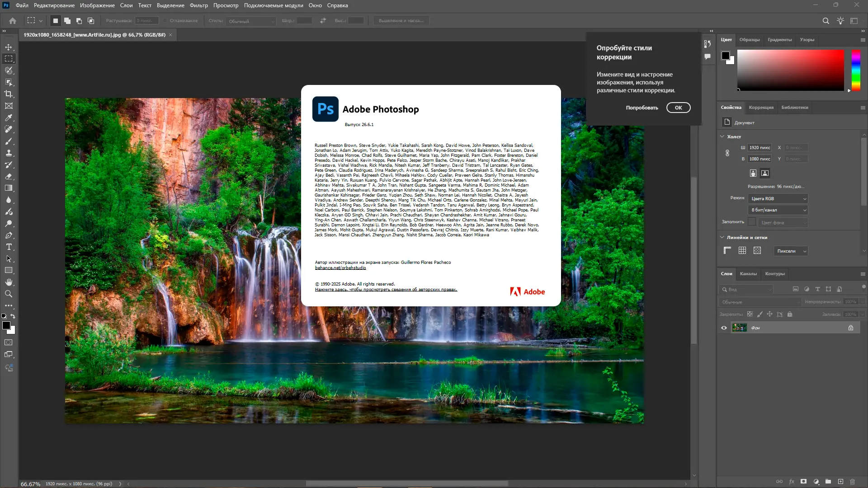The width and height of the screenshot is (868, 488).
Task: Open the 8 бит/канал depth dropdown
Action: click(778, 210)
